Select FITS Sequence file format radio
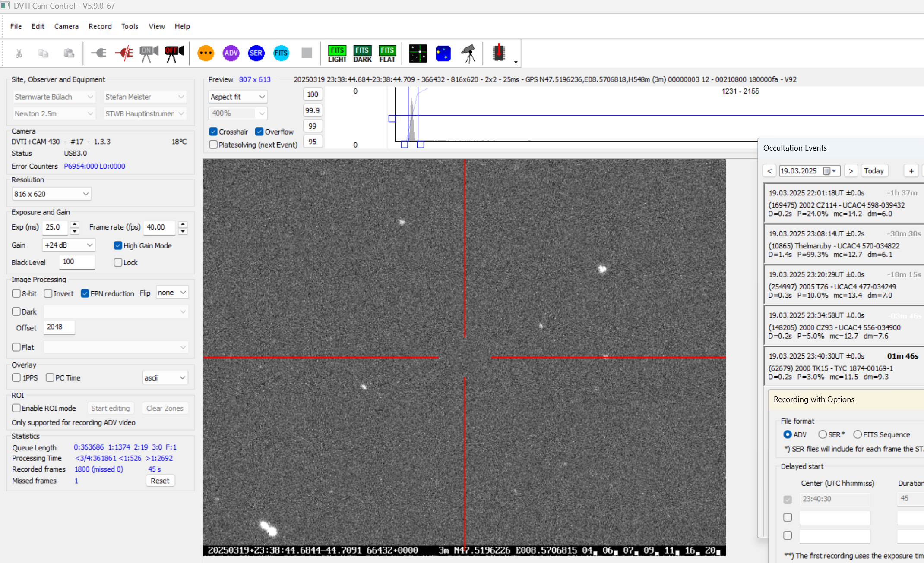 [858, 434]
